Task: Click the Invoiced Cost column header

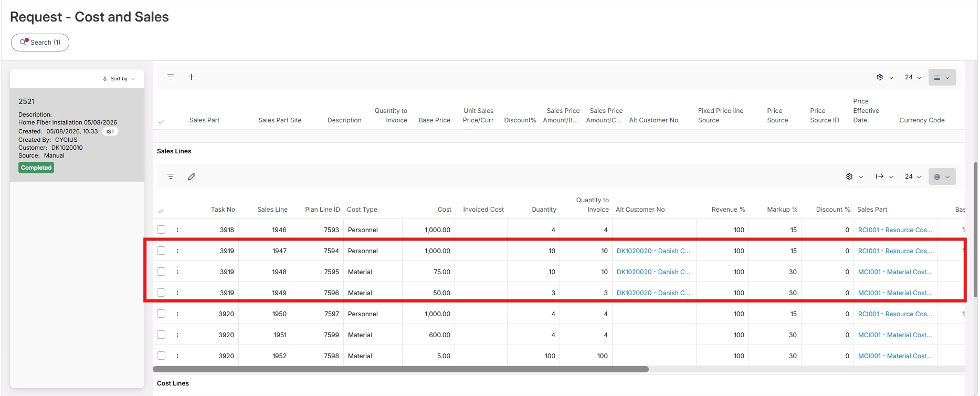Action: (483, 210)
